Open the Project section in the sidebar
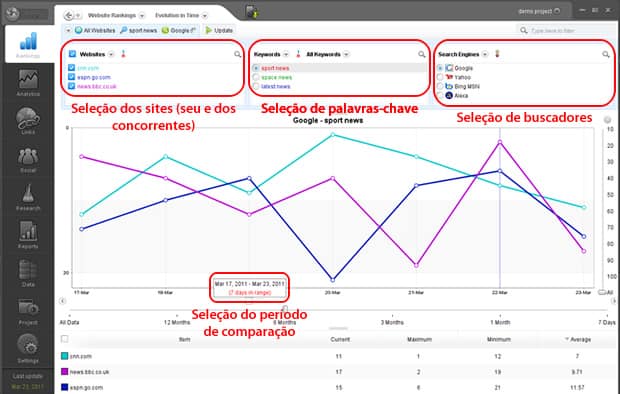 [x=28, y=312]
